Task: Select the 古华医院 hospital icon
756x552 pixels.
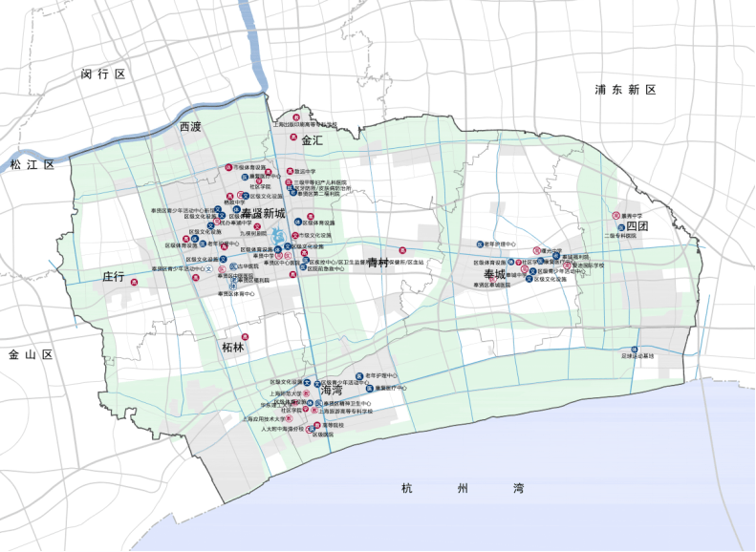Action: pos(232,265)
